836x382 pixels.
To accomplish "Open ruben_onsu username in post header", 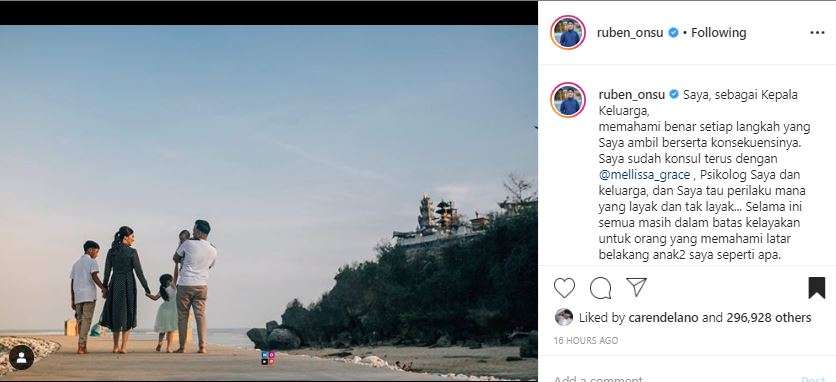I will 630,33.
